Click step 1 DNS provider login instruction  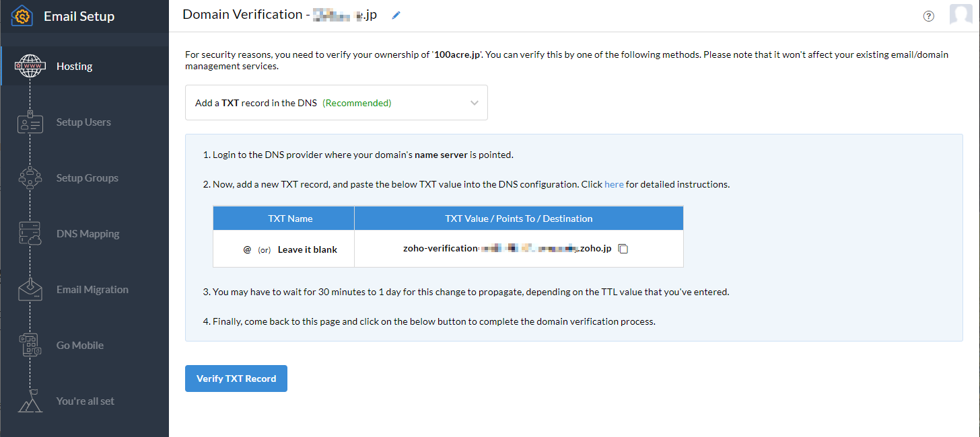358,155
